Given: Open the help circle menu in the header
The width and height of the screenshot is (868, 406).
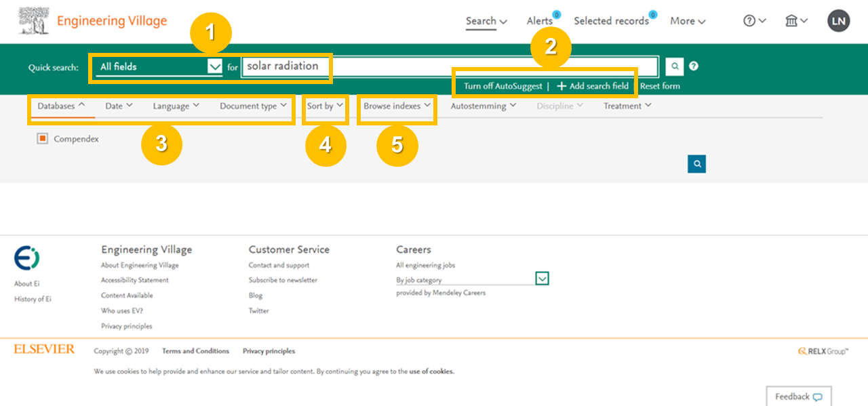Looking at the screenshot, I should coord(754,21).
